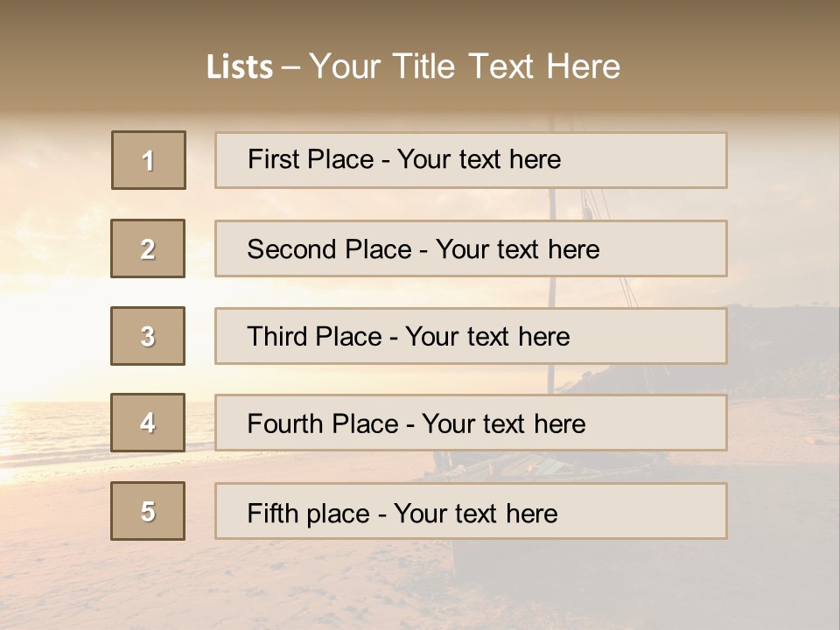Select the number 2 box

click(x=148, y=248)
